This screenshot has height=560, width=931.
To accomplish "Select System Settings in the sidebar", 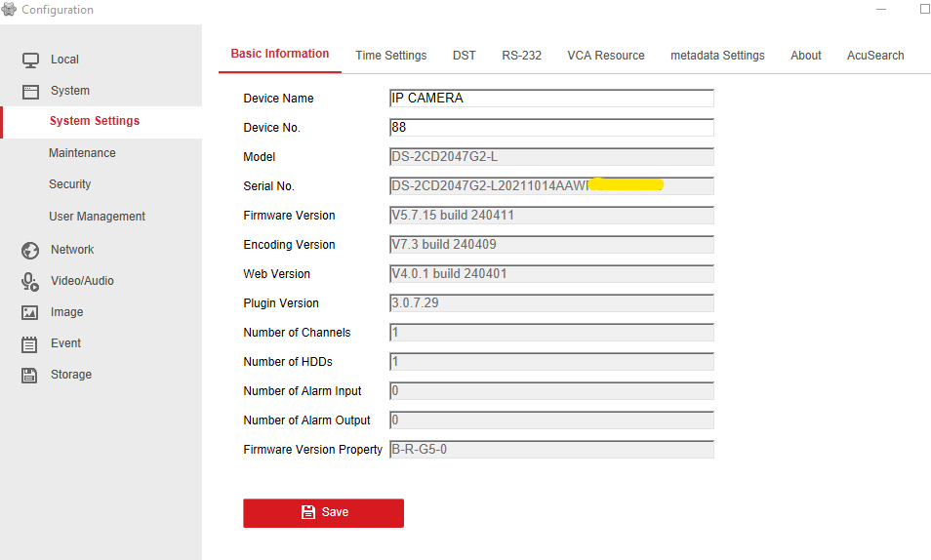I will pyautogui.click(x=95, y=121).
